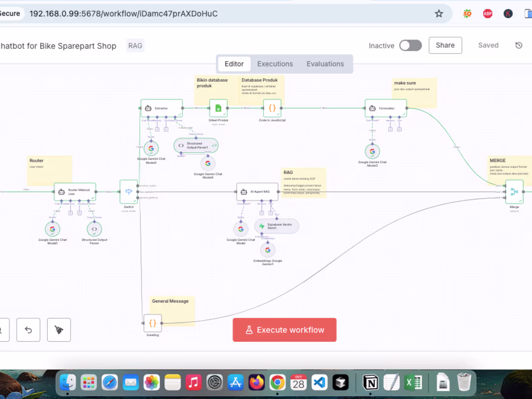
Task: Open the Evaluations tab
Action: pyautogui.click(x=325, y=64)
